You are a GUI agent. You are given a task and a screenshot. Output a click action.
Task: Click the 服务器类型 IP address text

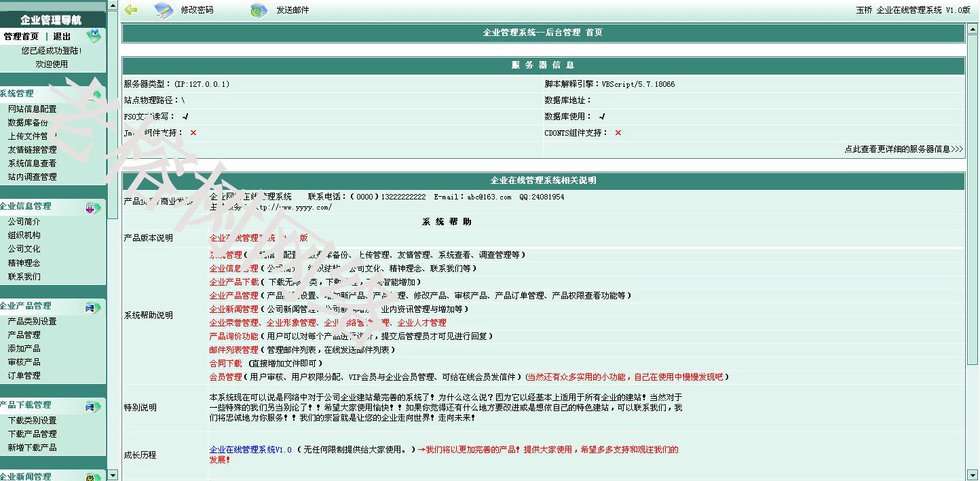(177, 85)
